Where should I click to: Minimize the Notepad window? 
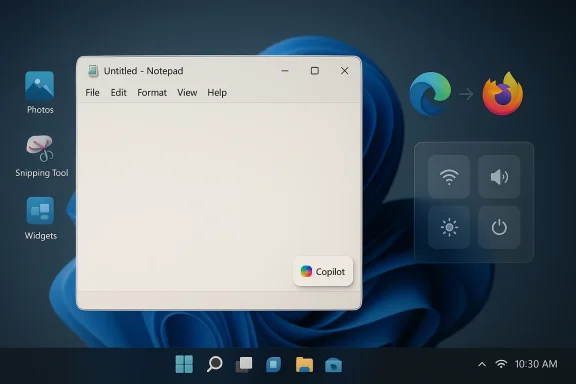pos(285,71)
